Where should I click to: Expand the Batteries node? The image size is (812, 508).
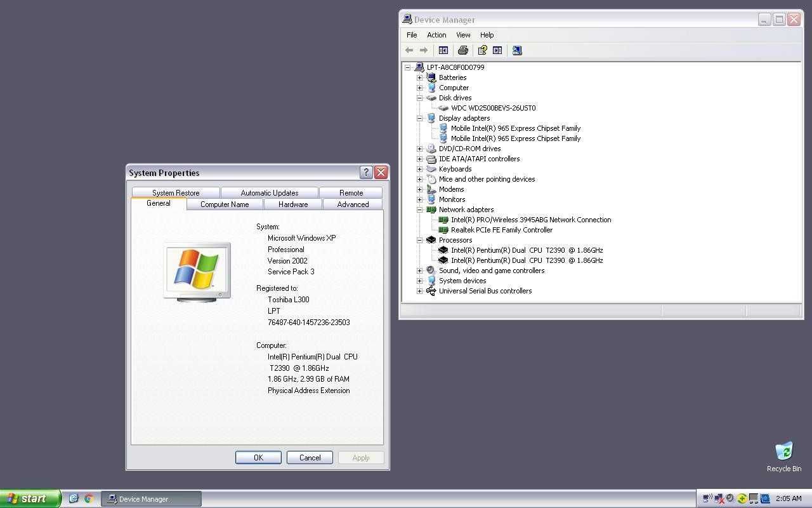click(x=419, y=77)
